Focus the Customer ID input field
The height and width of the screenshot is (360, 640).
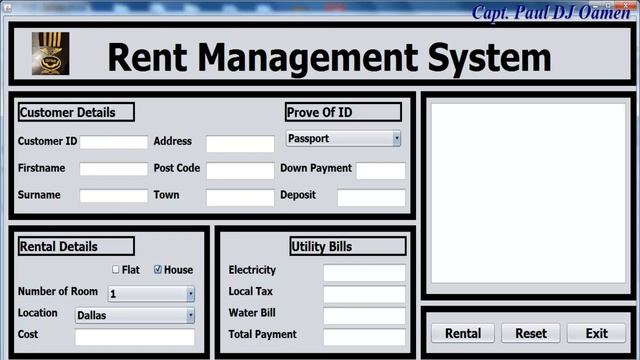click(113, 142)
